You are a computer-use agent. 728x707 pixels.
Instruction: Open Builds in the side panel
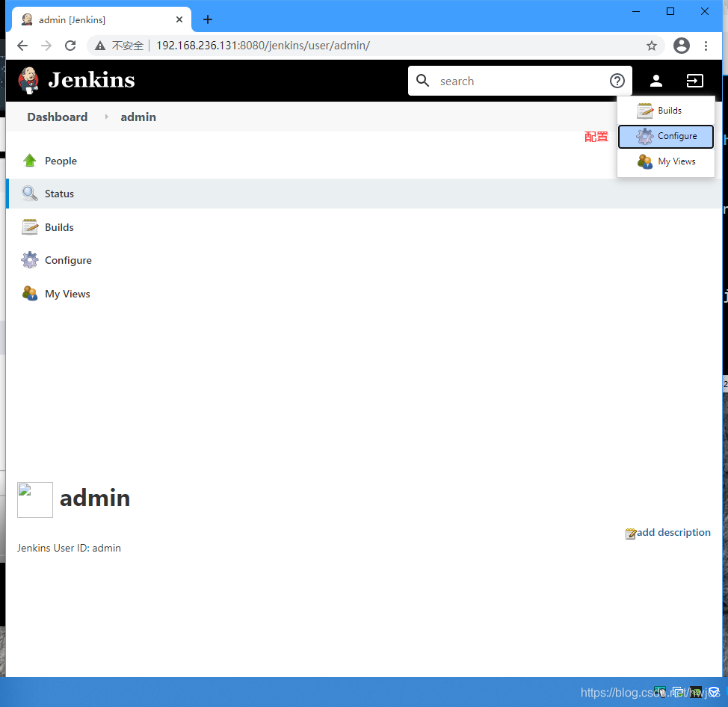click(59, 227)
